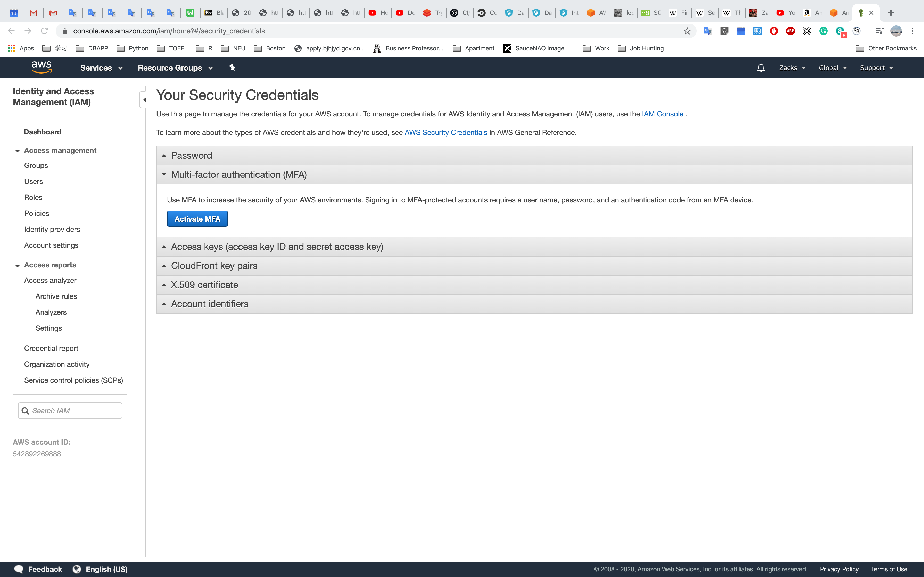Open the notifications bell icon

tap(761, 68)
